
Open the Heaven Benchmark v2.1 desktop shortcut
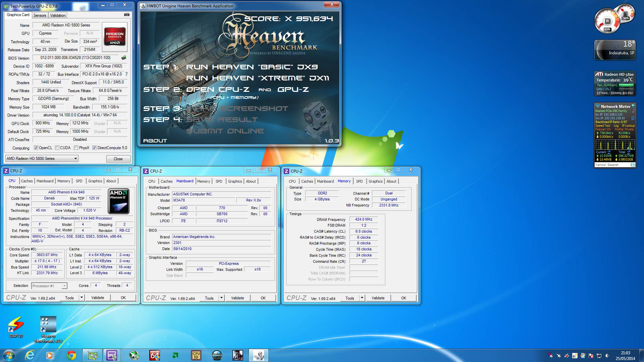(x=48, y=330)
